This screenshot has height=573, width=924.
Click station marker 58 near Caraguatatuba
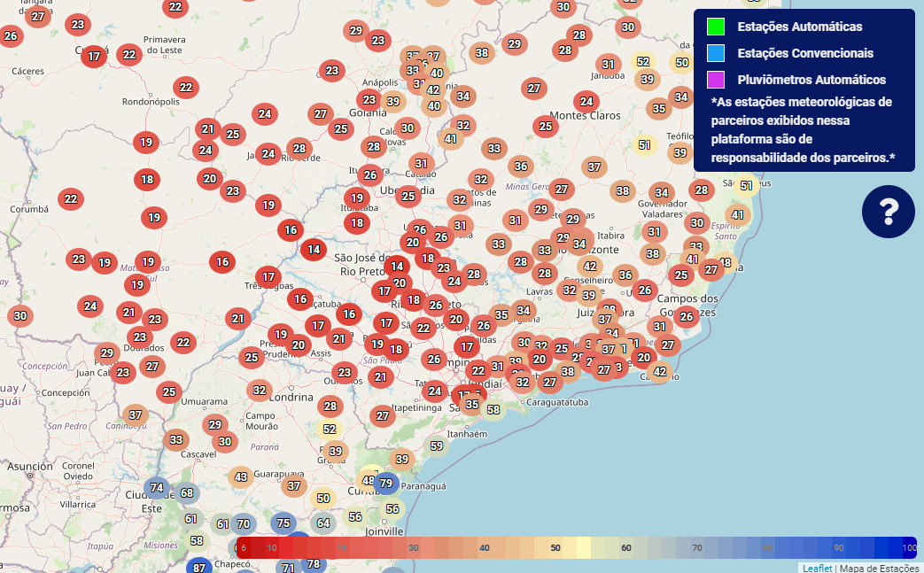493,409
